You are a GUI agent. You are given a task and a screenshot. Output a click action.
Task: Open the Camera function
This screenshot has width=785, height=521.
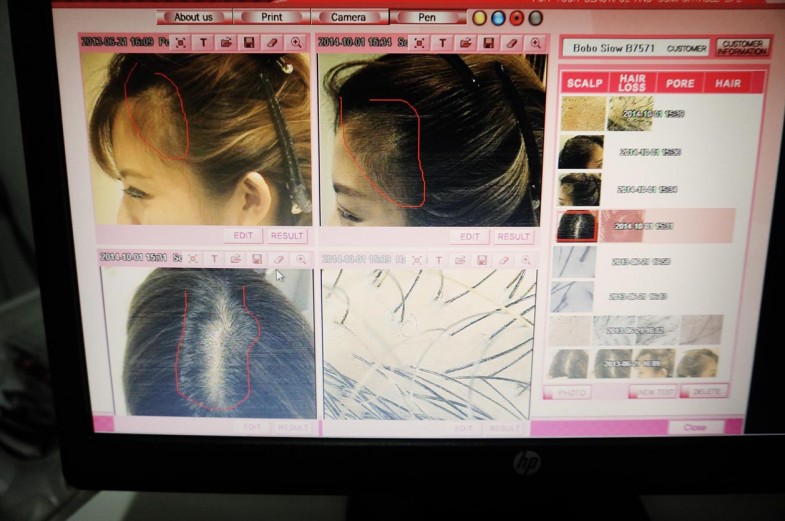pos(348,17)
